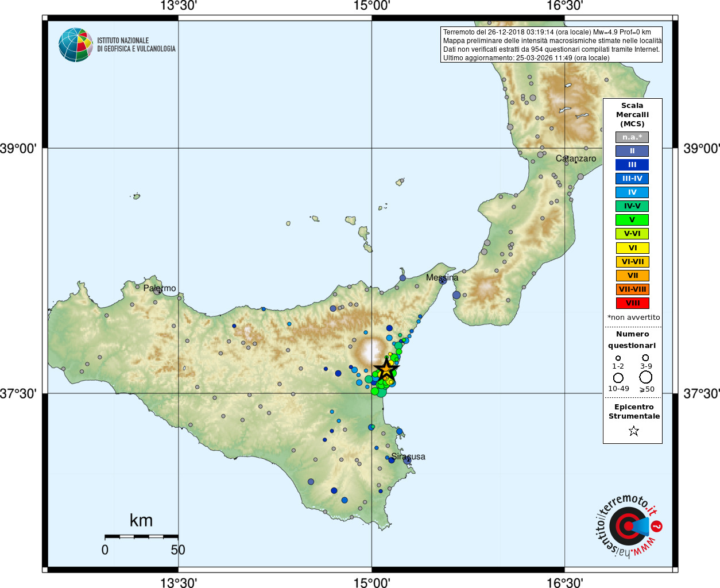Select the green V intensity swatch
The image size is (720, 588).
tap(632, 220)
